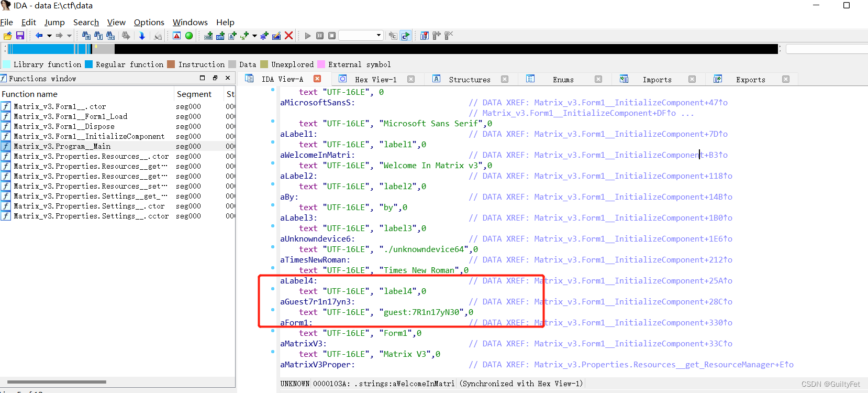The height and width of the screenshot is (393, 868).
Task: Close the Structures tab
Action: (505, 79)
